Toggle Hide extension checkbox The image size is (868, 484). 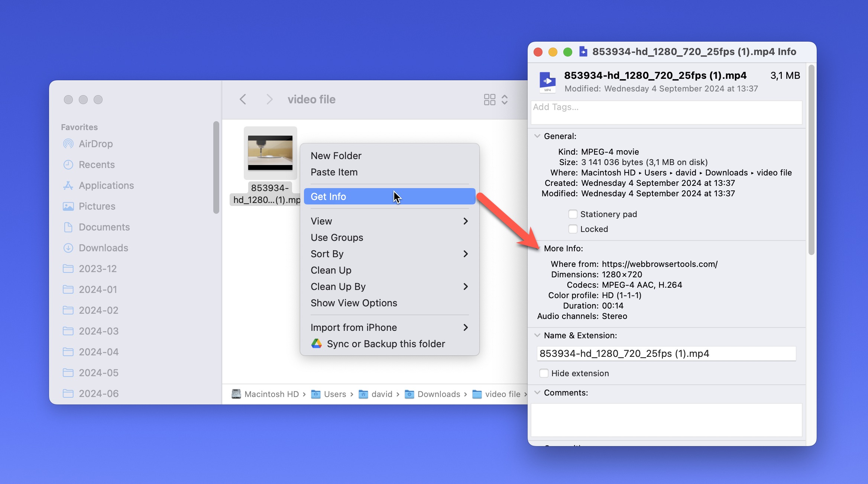click(x=543, y=373)
